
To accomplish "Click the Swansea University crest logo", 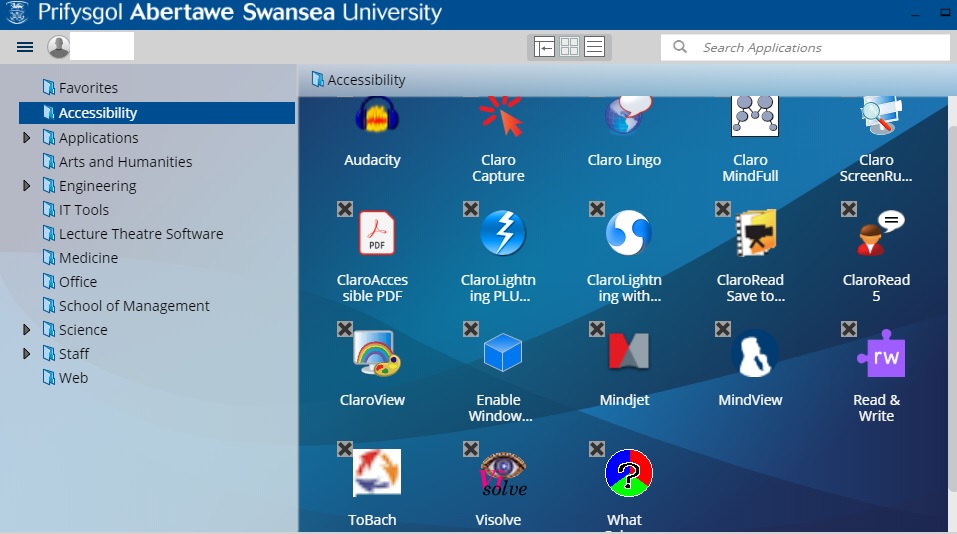I will [16, 12].
